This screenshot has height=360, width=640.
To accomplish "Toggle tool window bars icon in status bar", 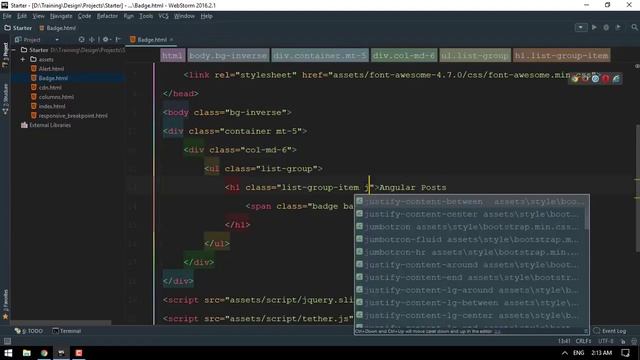I will tap(7, 341).
